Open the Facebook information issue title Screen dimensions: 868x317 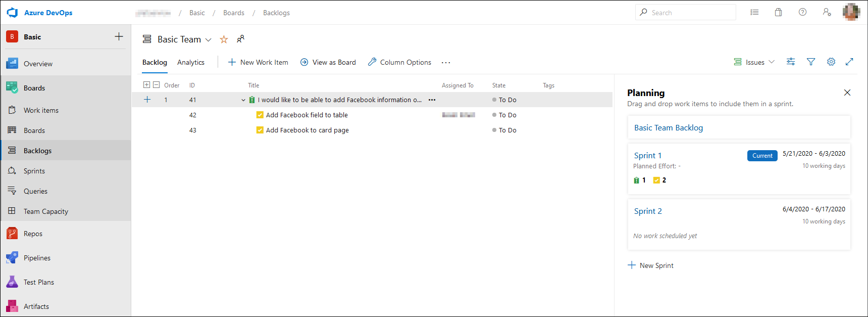click(339, 100)
